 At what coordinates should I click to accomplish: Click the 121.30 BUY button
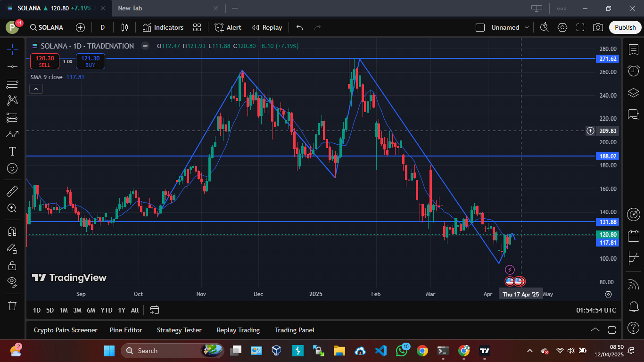click(x=91, y=61)
